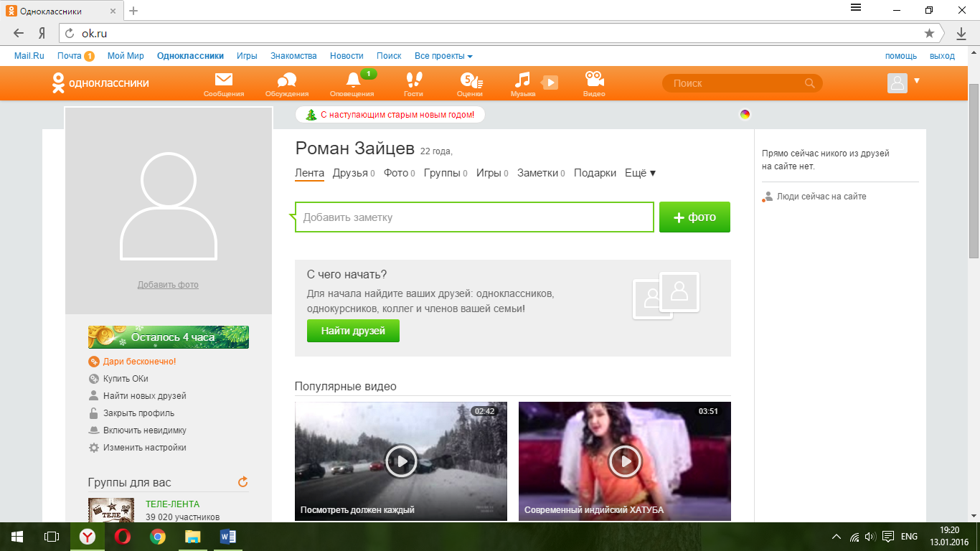Viewport: 980px width, 551px height.
Task: Open Гости footprints icon
Action: coord(414,79)
